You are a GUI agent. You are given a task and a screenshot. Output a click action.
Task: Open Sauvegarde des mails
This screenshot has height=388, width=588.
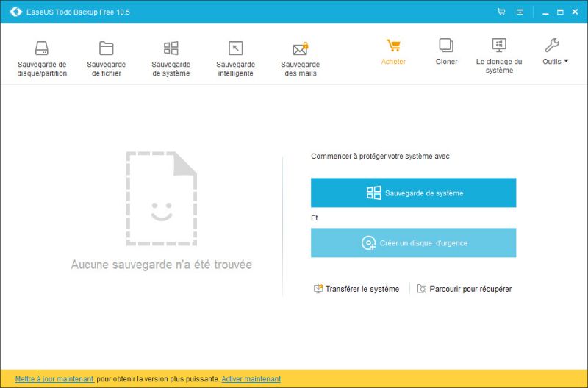pyautogui.click(x=300, y=59)
